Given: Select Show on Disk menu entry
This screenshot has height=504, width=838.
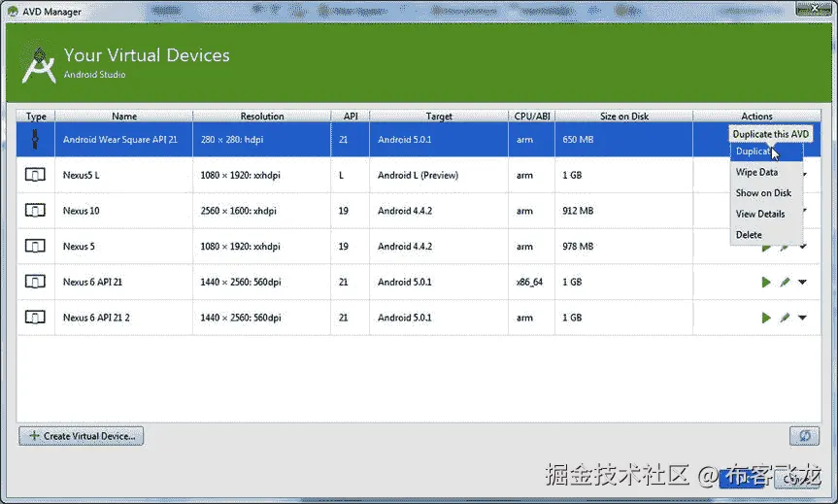Looking at the screenshot, I should click(766, 193).
